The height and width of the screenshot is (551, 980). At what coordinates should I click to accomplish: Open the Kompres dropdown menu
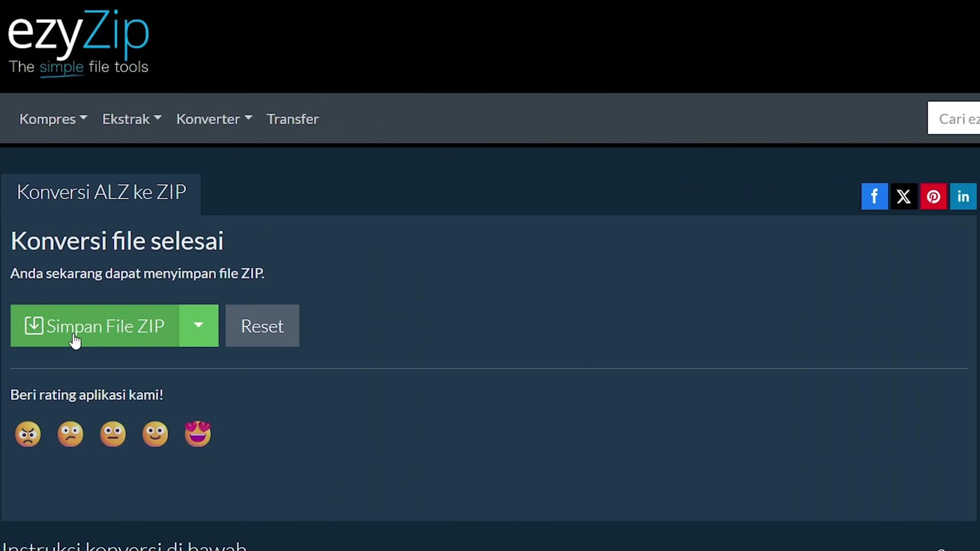pos(53,119)
